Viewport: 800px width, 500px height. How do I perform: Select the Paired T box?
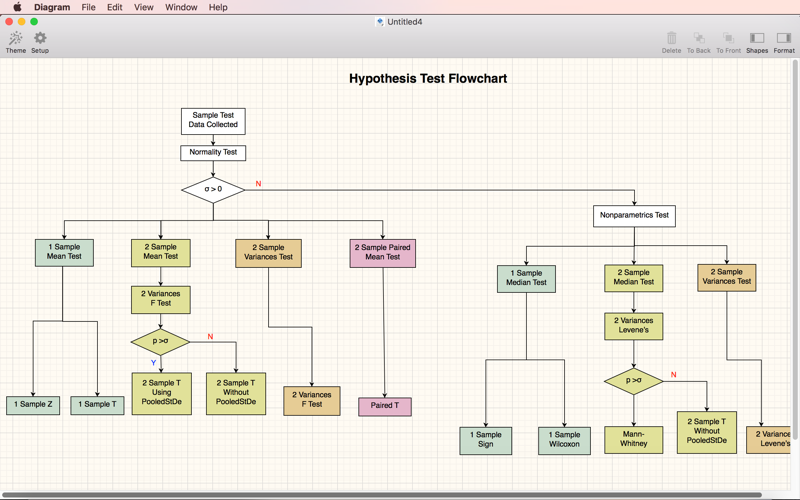pyautogui.click(x=385, y=407)
